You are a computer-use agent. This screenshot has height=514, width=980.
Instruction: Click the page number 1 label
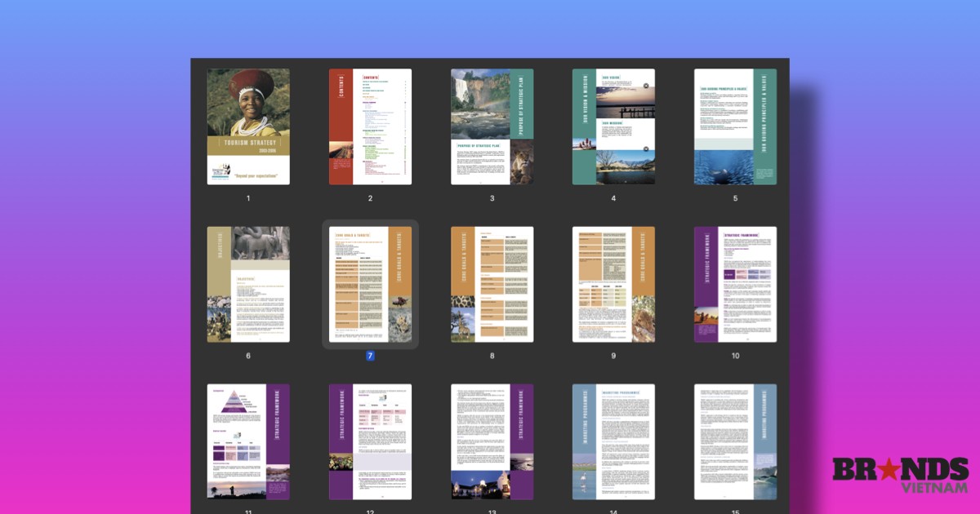(248, 198)
